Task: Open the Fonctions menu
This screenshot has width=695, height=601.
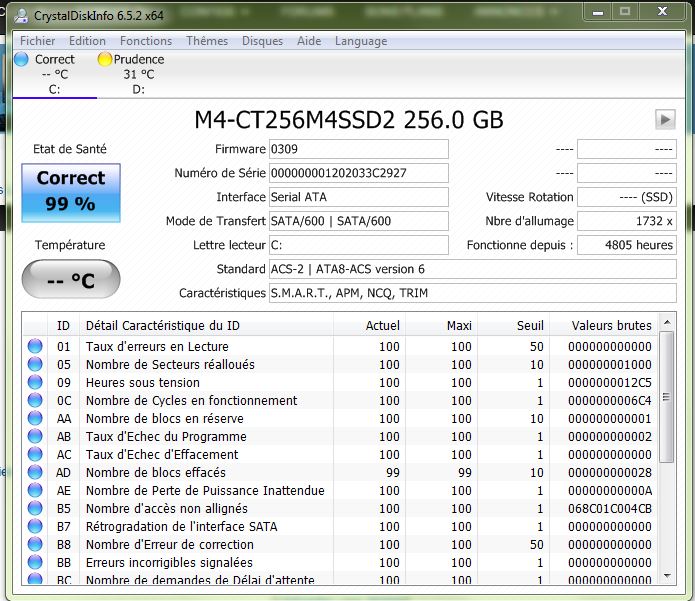Action: point(146,41)
